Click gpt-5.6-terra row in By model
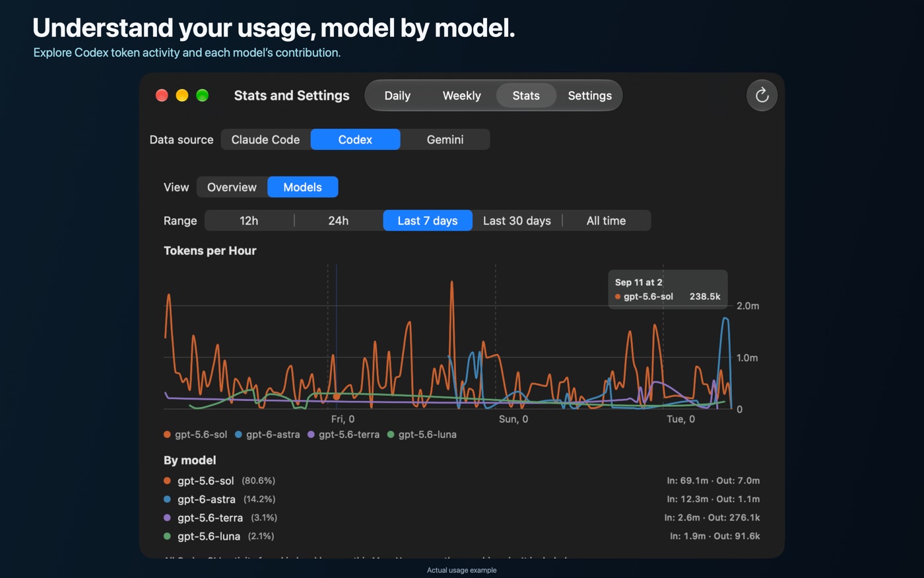The height and width of the screenshot is (578, 924). (461, 518)
